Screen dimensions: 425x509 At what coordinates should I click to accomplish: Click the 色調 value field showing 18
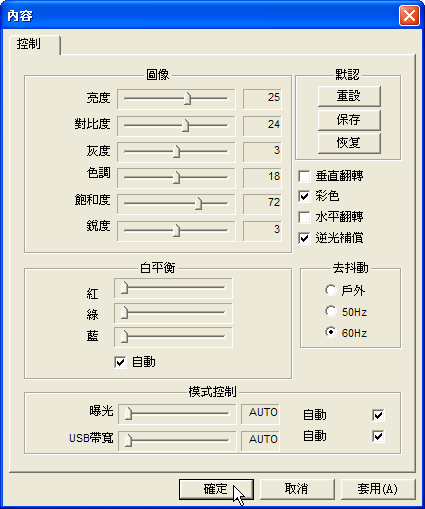click(x=262, y=178)
